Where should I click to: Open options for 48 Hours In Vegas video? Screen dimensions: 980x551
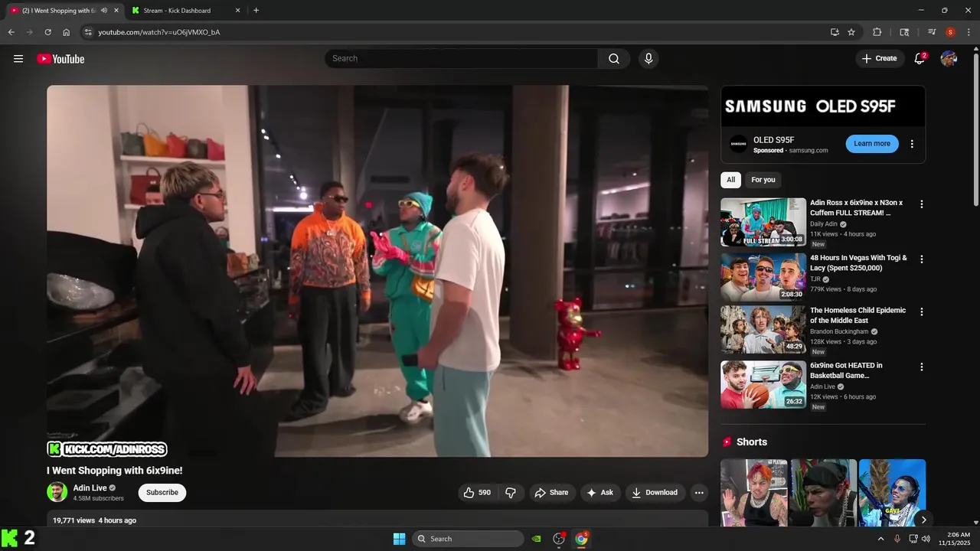(x=922, y=259)
